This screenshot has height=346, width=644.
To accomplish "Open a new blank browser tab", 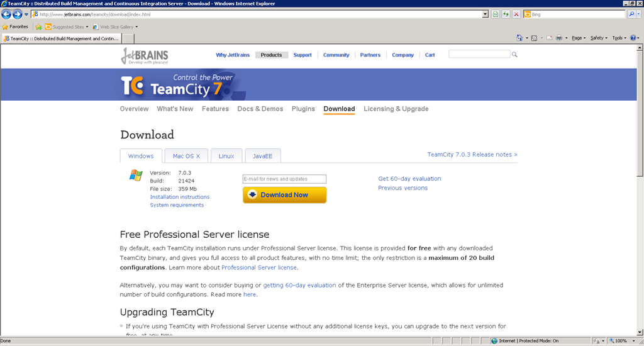I will [x=128, y=38].
